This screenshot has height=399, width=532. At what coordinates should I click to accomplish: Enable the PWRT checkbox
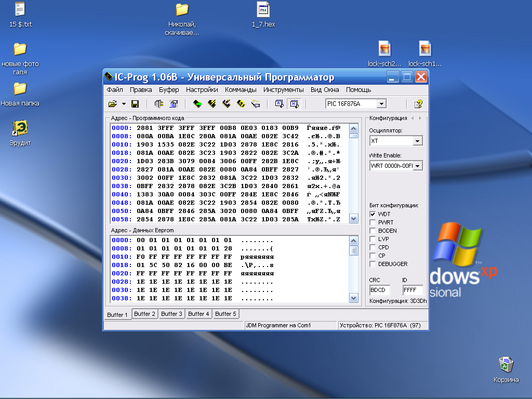tap(373, 222)
